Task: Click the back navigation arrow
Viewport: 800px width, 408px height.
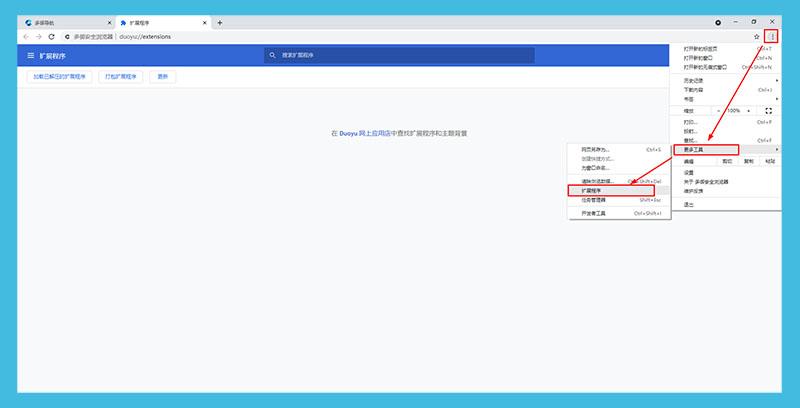Action: click(26, 36)
